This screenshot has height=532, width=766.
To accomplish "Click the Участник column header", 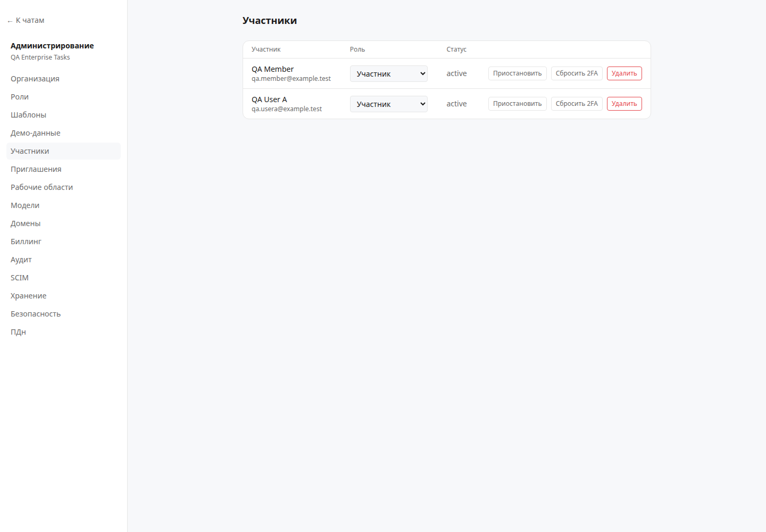I will point(266,49).
